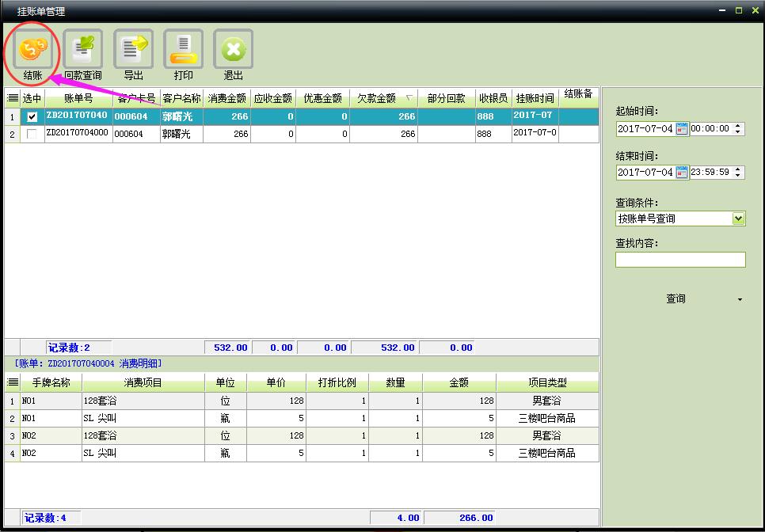This screenshot has width=765, height=532.
Task: Click the 数量 column header
Action: [x=396, y=383]
